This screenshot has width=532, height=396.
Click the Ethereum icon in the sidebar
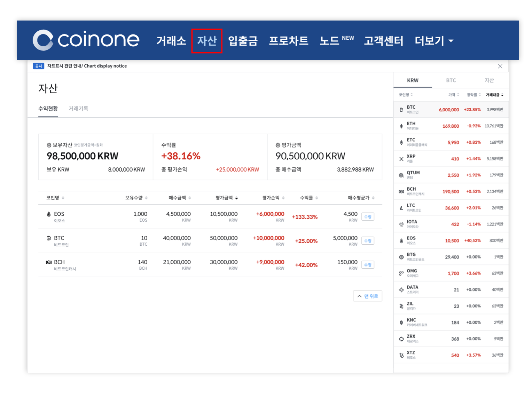pos(401,126)
